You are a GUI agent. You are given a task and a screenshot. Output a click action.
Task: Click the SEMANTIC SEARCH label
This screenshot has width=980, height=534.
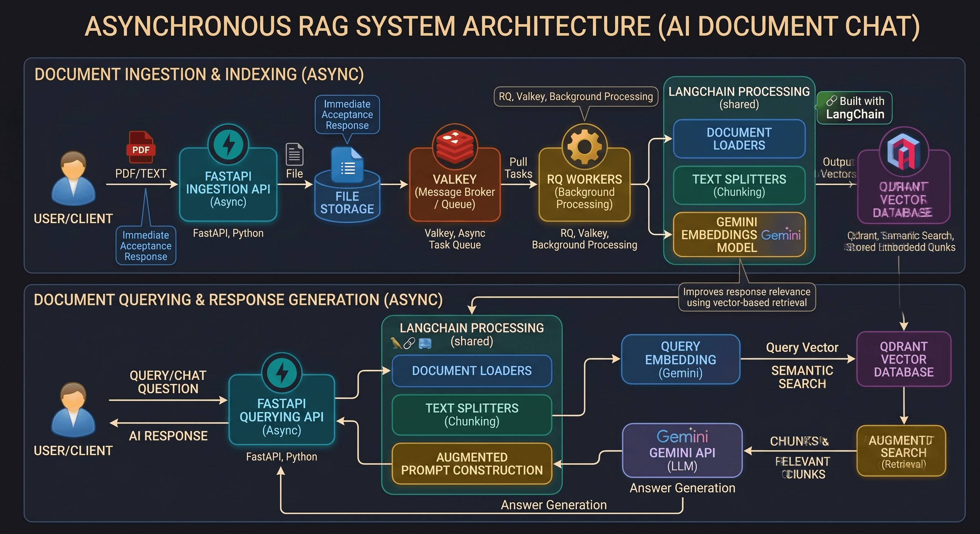[x=802, y=377]
